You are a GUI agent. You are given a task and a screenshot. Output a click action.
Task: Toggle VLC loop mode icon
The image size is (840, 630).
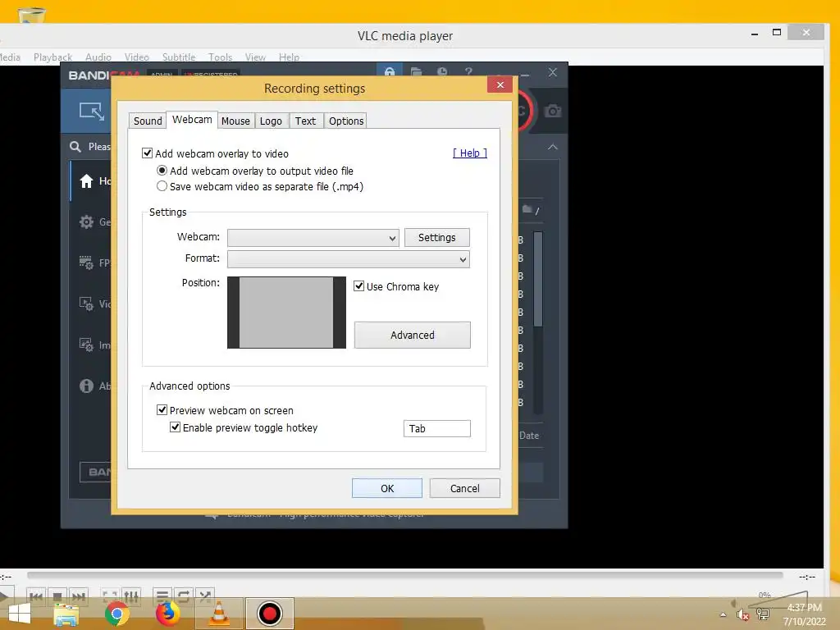183,596
